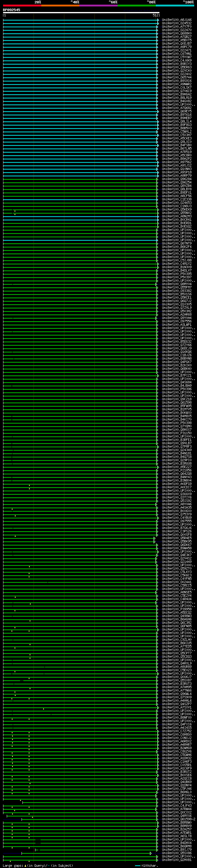Screen dimensions: 197x868
Task: Select the UniRef100_P50397 label
Action: [177, 277]
